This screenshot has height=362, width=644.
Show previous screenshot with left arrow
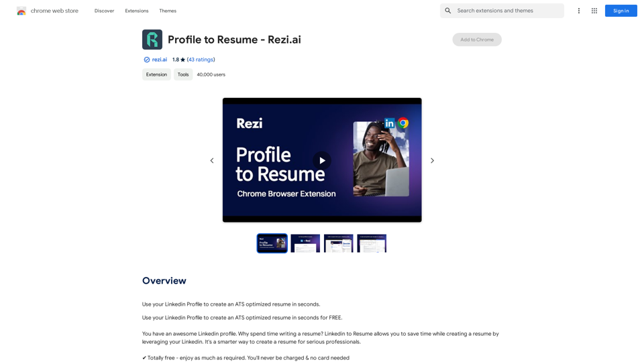click(x=212, y=160)
